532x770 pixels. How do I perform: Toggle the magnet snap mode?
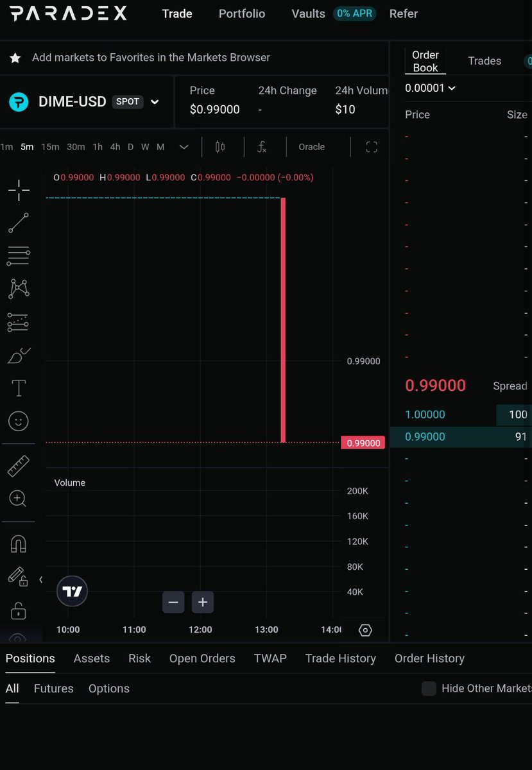pos(19,544)
